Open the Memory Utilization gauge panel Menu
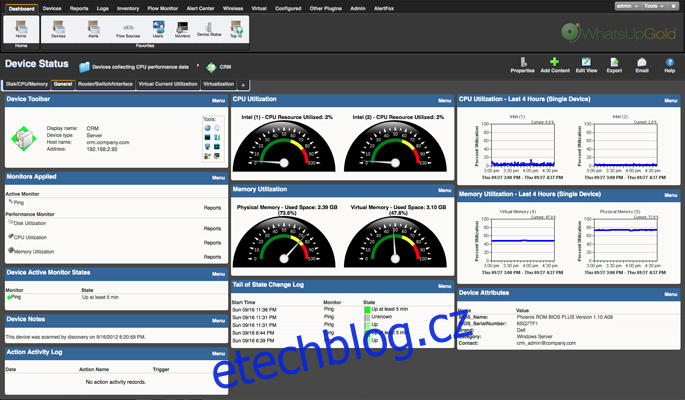 tap(444, 190)
